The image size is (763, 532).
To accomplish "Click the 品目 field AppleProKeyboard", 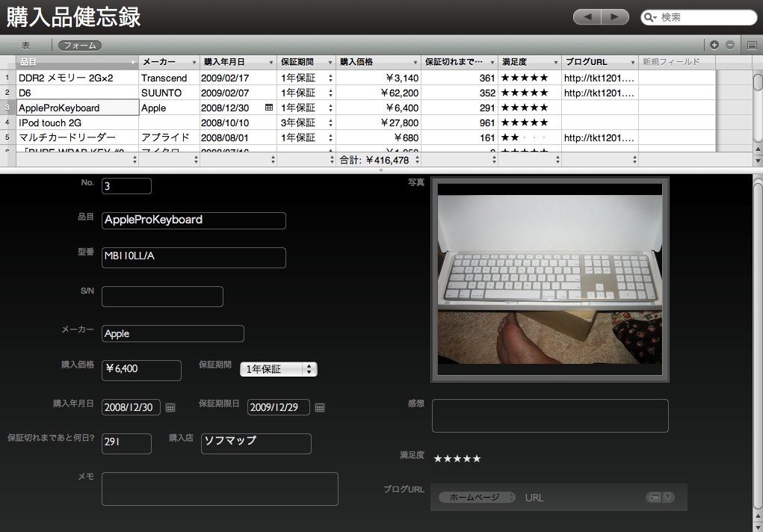I will click(x=194, y=220).
